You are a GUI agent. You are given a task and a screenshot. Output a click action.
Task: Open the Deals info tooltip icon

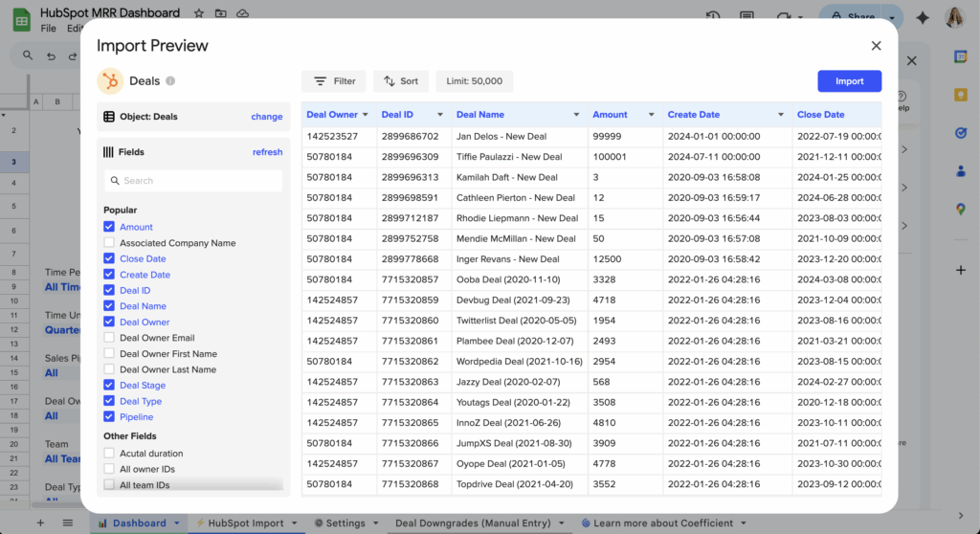click(x=170, y=81)
